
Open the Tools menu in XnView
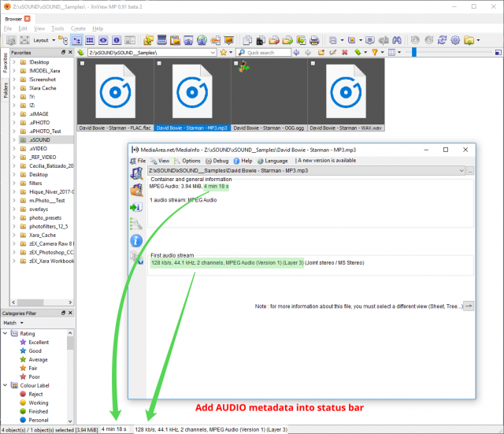[x=57, y=28]
